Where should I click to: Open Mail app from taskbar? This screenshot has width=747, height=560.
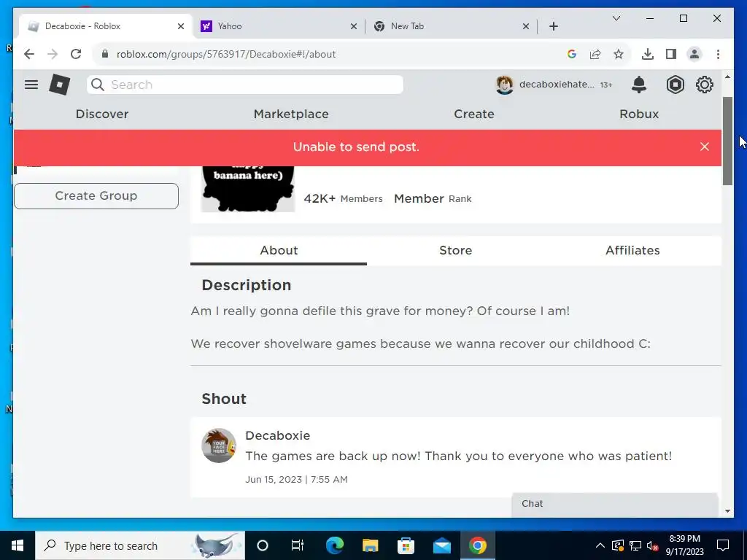click(441, 545)
